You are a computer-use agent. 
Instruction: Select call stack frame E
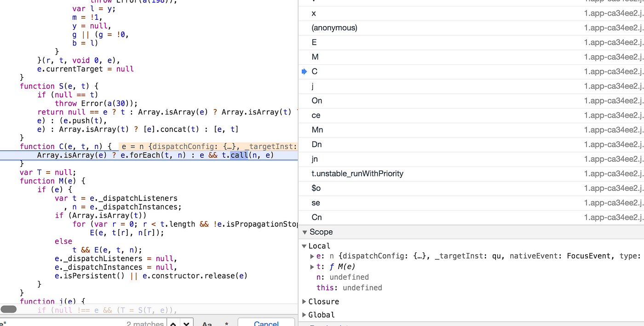click(x=471, y=42)
